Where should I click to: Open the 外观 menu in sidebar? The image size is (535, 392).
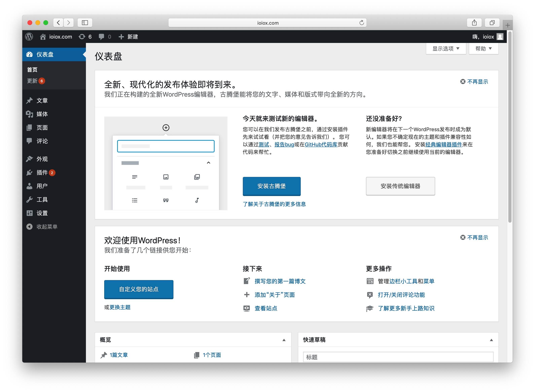[42, 159]
